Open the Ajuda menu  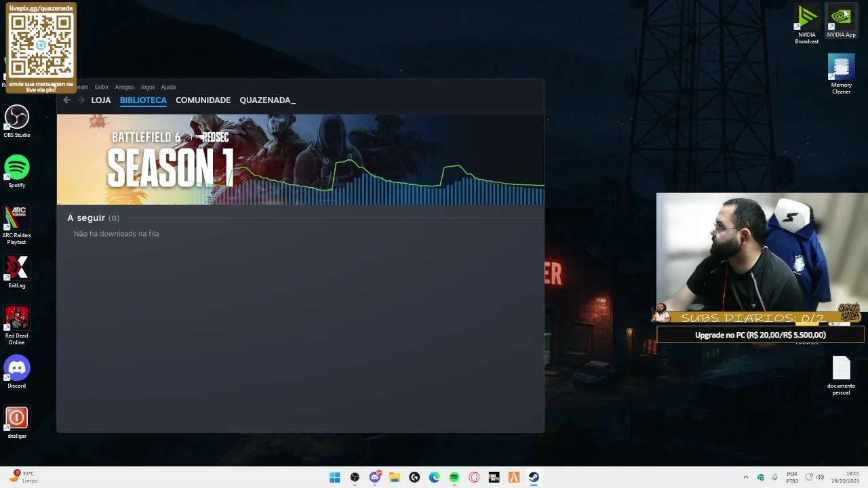tap(168, 87)
